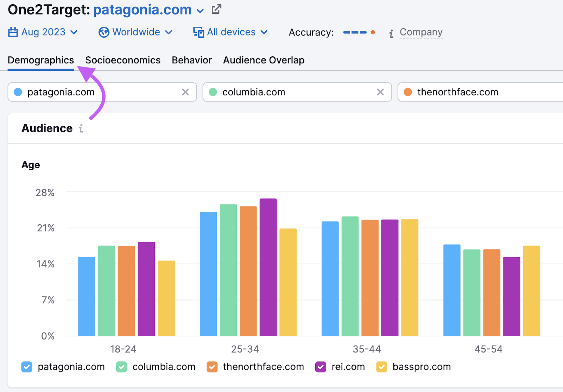Screen dimensions: 563x392
Task: Uncheck rei.com in the chart legend
Action: (321, 367)
